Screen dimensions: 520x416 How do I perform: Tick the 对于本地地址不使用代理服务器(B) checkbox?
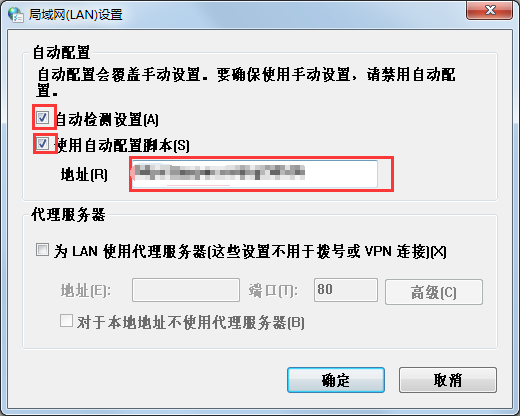coord(66,321)
